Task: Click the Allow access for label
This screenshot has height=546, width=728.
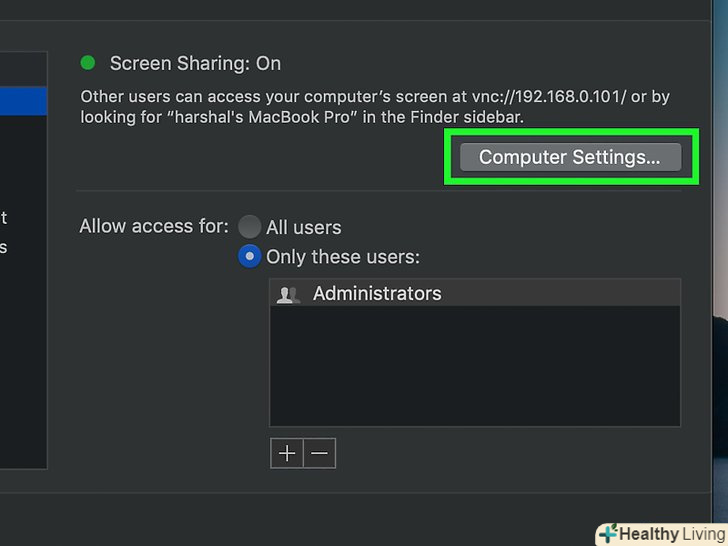Action: (154, 226)
